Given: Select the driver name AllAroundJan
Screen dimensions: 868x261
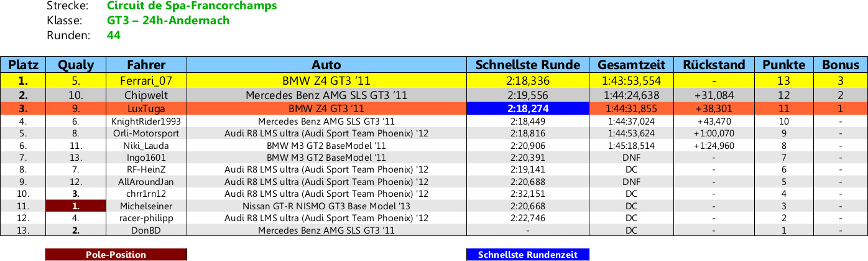Looking at the screenshot, I should point(147,182).
